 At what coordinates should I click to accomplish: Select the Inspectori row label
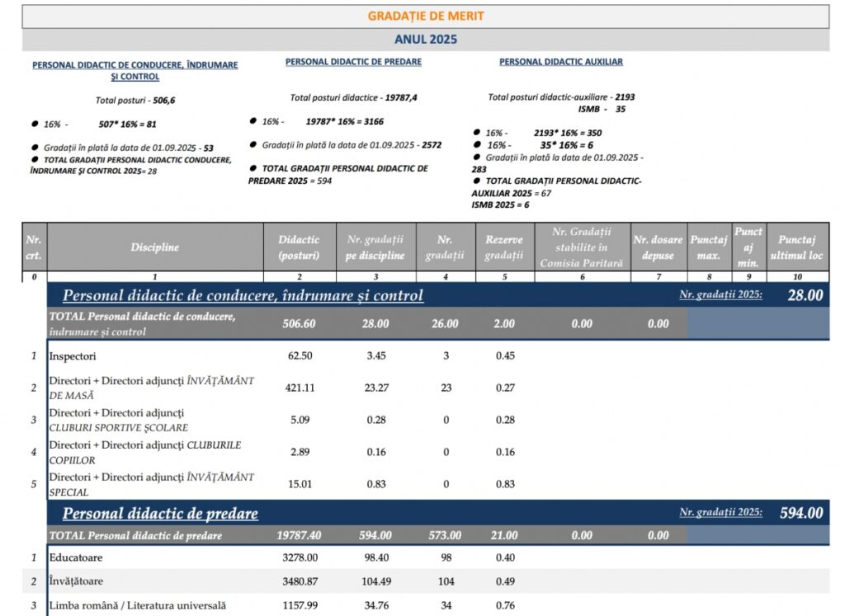click(x=73, y=356)
